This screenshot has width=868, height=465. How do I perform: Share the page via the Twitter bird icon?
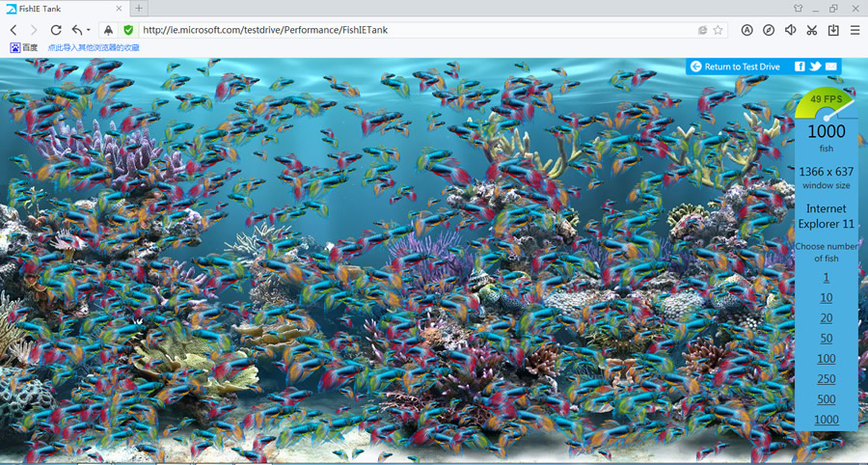pyautogui.click(x=815, y=67)
